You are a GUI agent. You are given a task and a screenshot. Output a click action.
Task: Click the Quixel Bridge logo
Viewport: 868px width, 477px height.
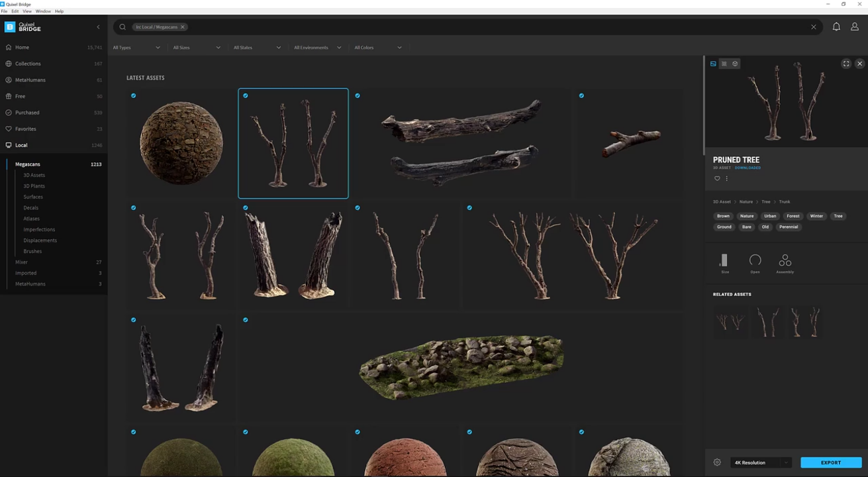click(23, 27)
